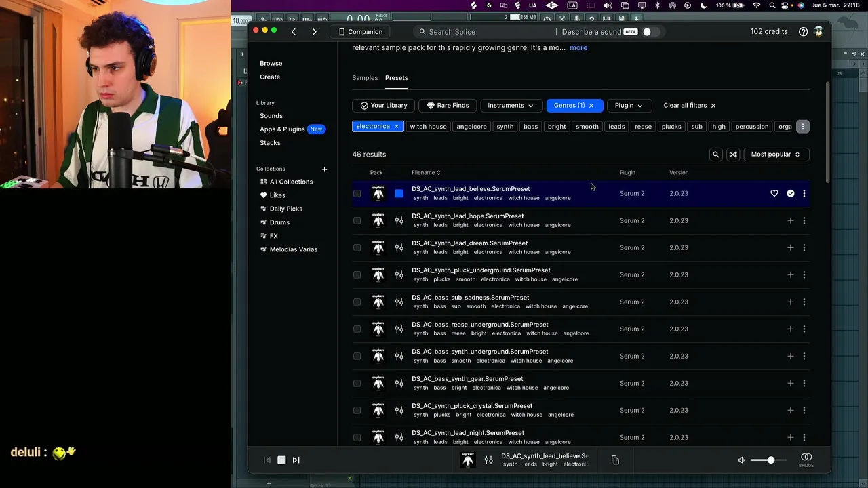Open Stacks in the sidebar
Screen dimensions: 868x488
(270, 143)
